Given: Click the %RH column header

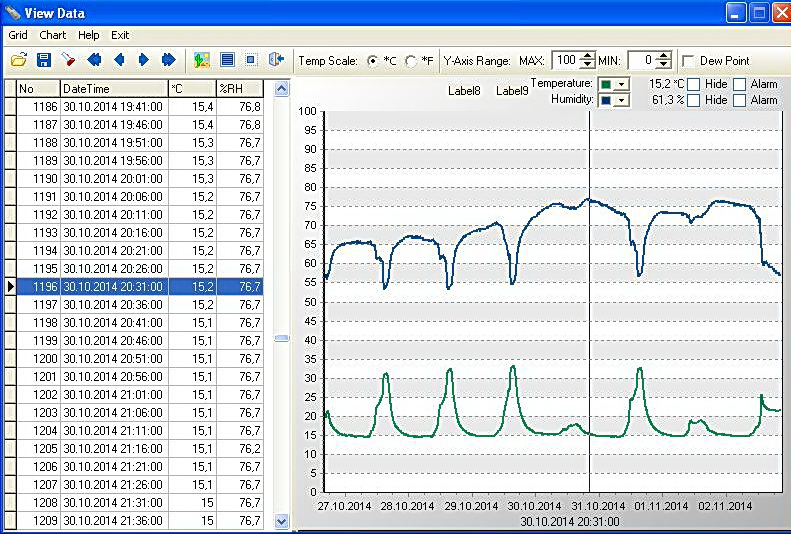Looking at the screenshot, I should tap(239, 88).
